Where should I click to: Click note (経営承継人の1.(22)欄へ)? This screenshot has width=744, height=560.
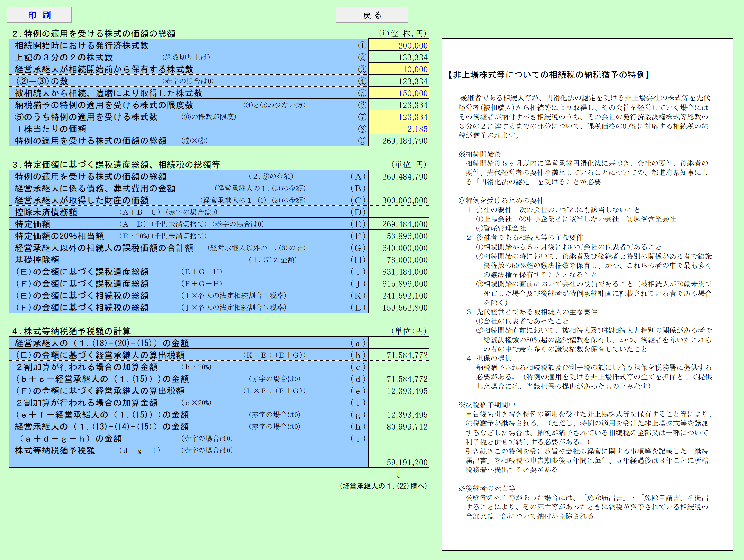(x=383, y=486)
